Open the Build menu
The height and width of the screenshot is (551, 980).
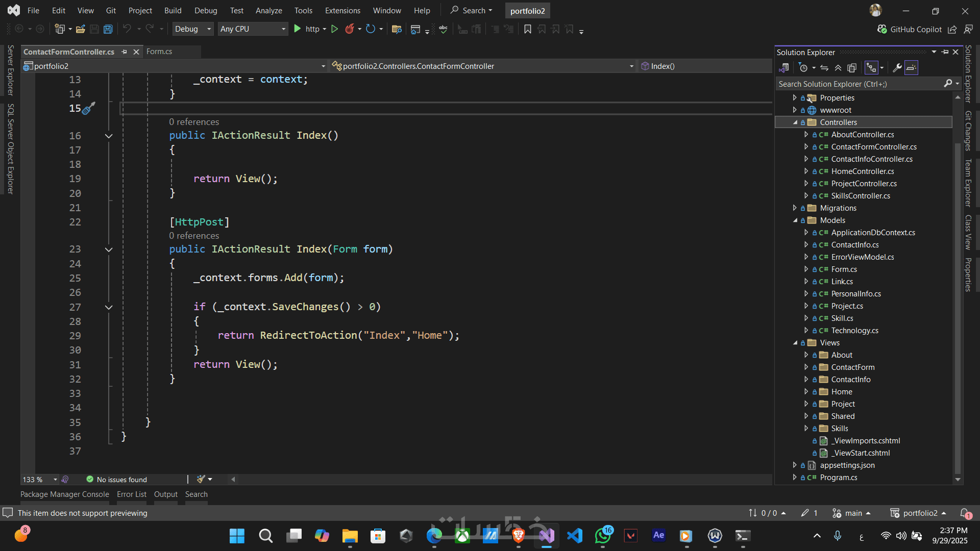(173, 10)
